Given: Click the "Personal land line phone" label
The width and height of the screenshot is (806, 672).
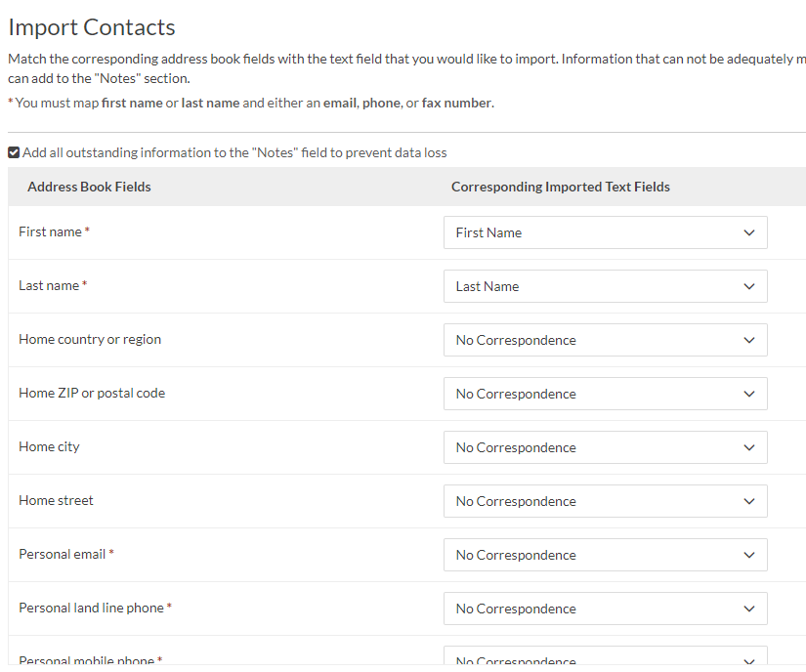Looking at the screenshot, I should point(91,608).
